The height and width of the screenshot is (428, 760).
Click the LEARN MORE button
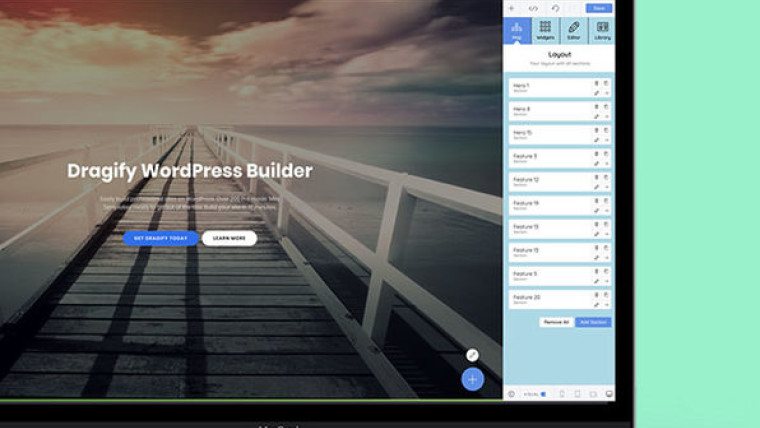click(229, 238)
